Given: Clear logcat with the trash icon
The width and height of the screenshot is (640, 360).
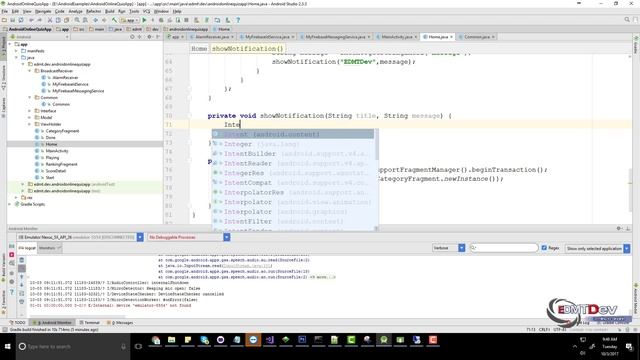Looking at the screenshot, I should [x=22, y=260].
